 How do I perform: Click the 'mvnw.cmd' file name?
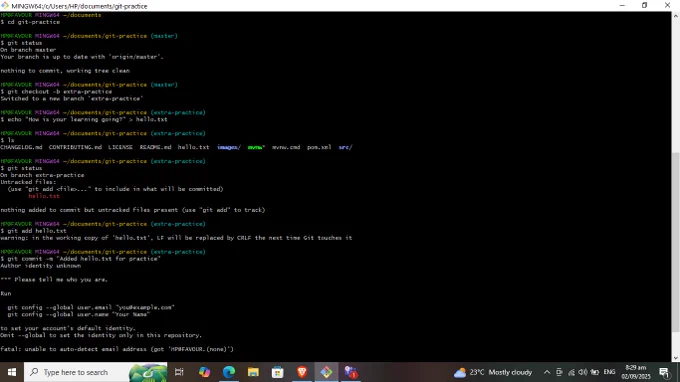click(x=286, y=147)
